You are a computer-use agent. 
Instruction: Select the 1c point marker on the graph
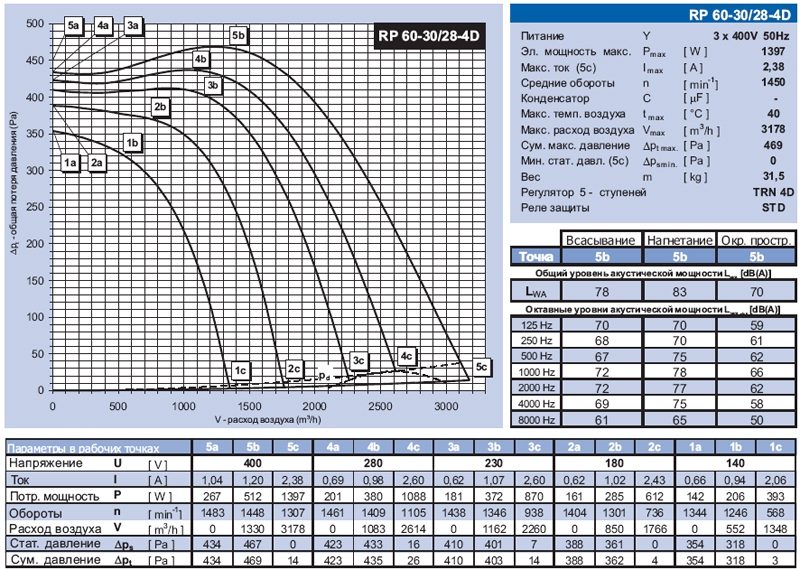(239, 370)
